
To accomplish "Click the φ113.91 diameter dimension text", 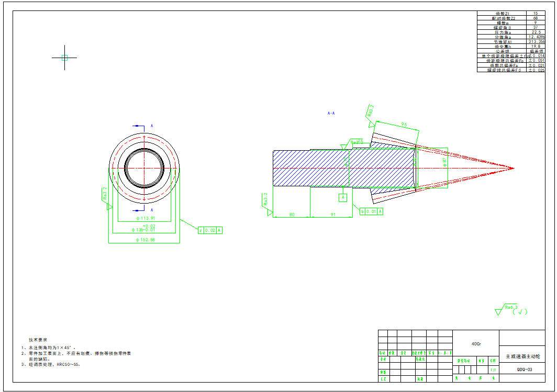I will point(146,218).
